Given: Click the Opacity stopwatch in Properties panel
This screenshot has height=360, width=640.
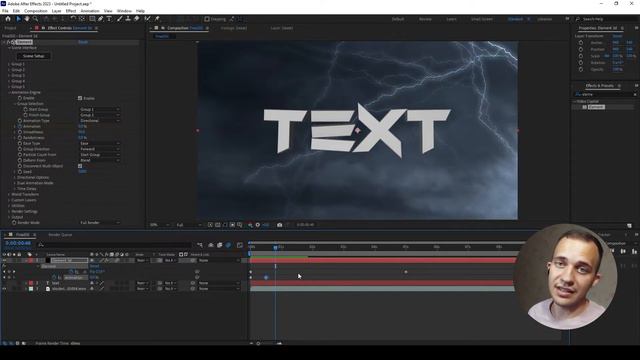Looking at the screenshot, I should point(581,69).
